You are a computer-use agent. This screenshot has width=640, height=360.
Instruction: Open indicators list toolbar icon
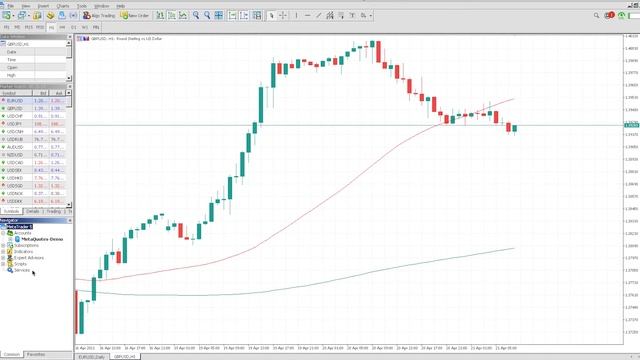click(257, 16)
